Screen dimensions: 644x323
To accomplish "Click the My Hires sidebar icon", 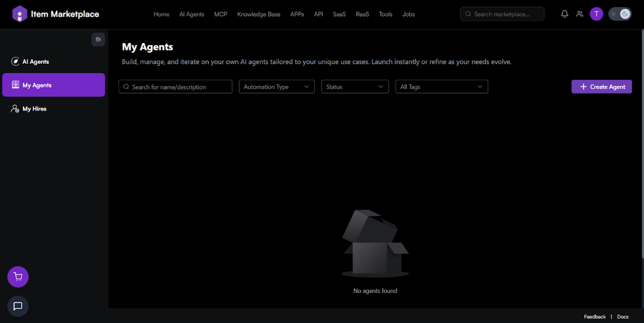I will click(x=16, y=109).
